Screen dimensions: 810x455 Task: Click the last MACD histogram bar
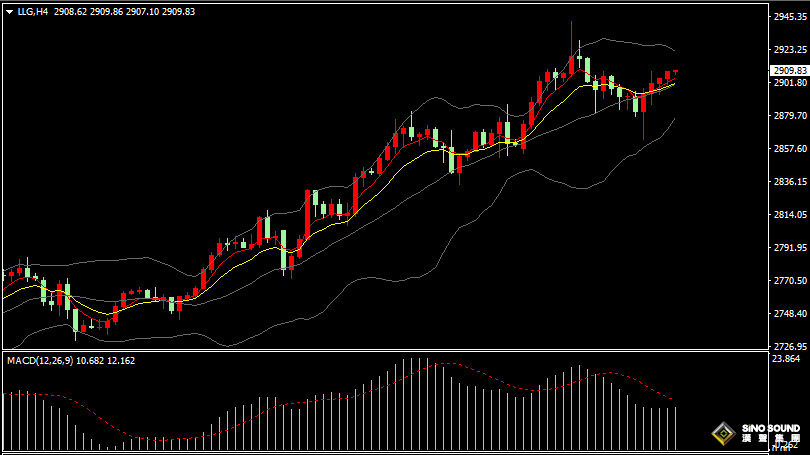click(676, 425)
